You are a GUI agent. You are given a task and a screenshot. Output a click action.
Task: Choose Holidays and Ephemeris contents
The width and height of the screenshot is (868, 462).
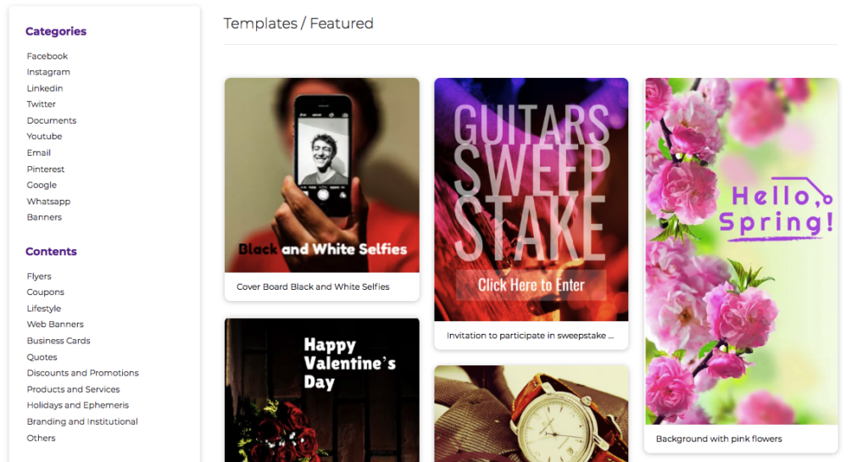[x=77, y=405]
